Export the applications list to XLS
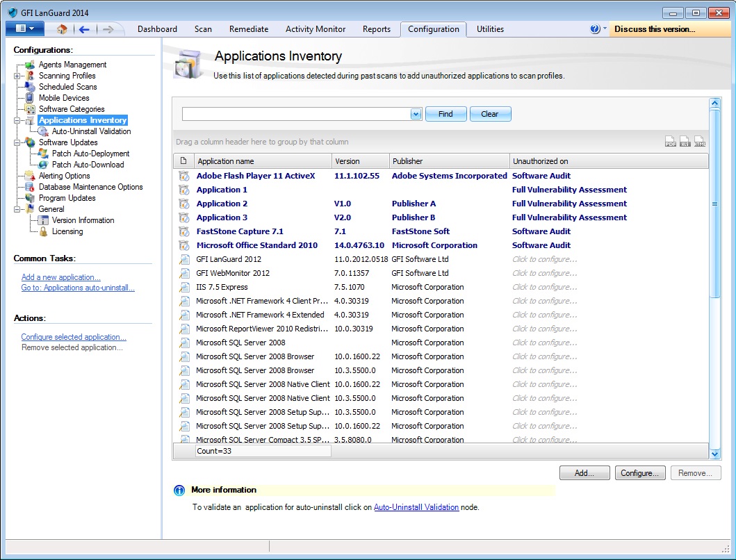Viewport: 736px width, 560px height. (685, 141)
